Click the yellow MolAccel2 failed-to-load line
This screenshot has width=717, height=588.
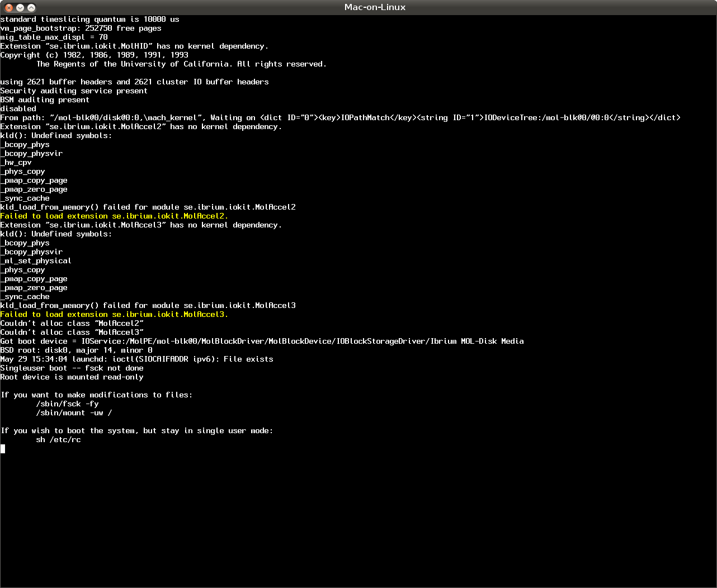[x=114, y=216]
